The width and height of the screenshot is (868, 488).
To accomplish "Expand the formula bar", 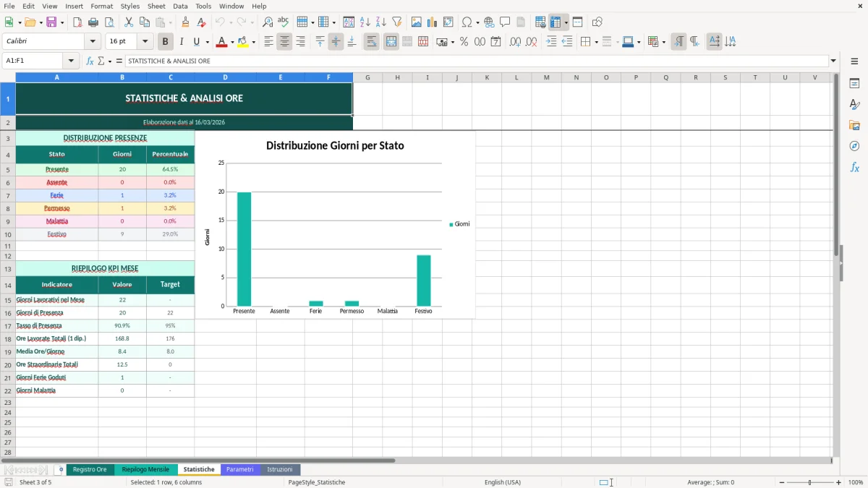I will point(833,61).
